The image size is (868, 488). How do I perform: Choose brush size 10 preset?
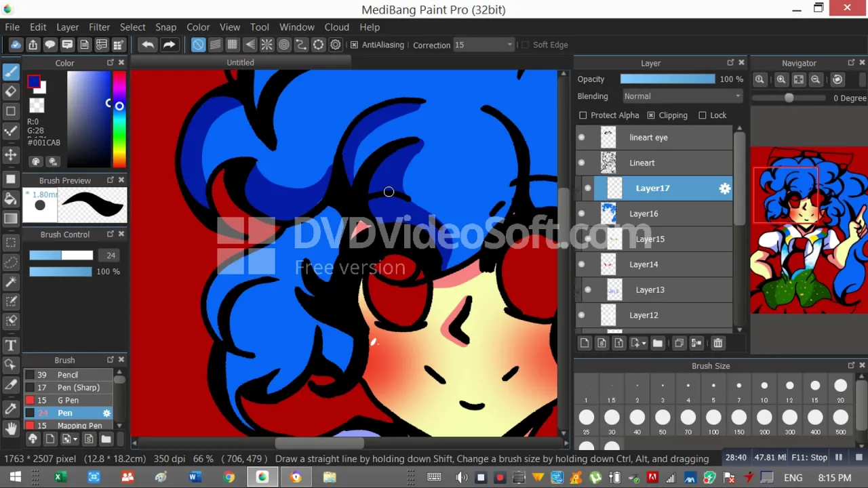tap(764, 390)
